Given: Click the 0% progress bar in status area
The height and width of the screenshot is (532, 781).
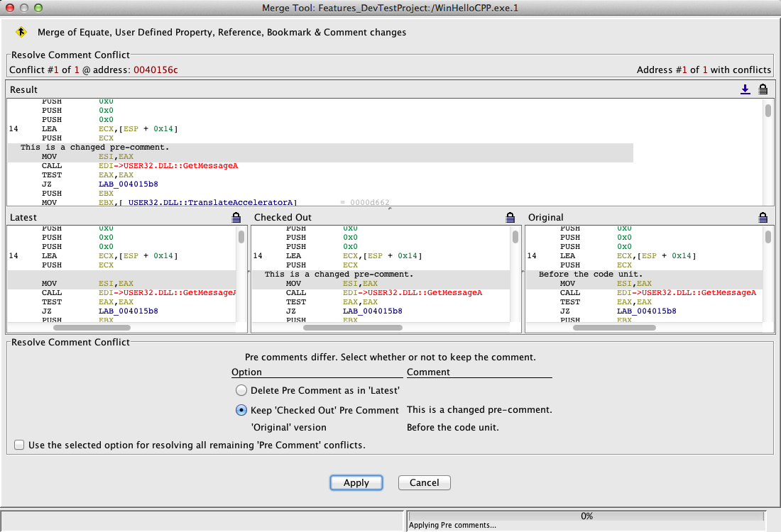Looking at the screenshot, I should coord(586,516).
